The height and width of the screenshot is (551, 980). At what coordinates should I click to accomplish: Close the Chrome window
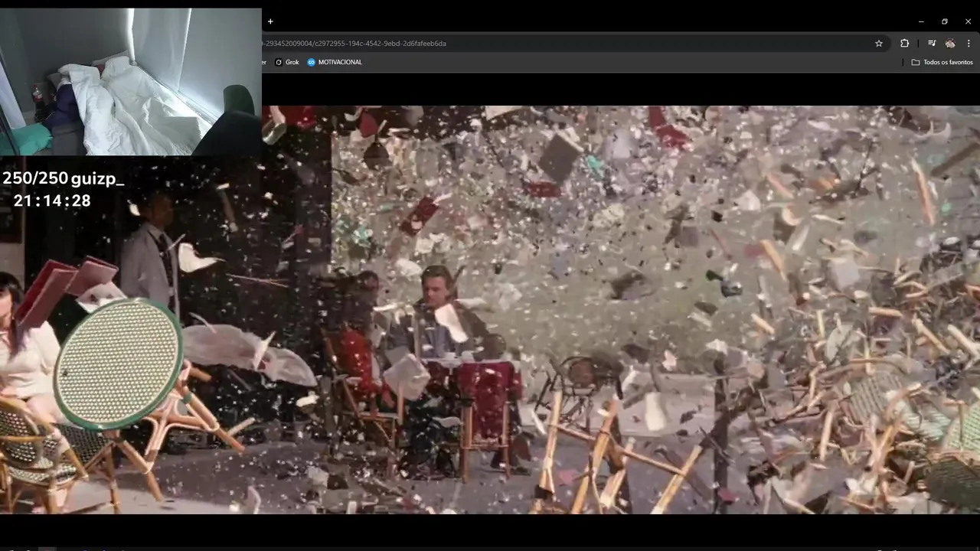968,21
